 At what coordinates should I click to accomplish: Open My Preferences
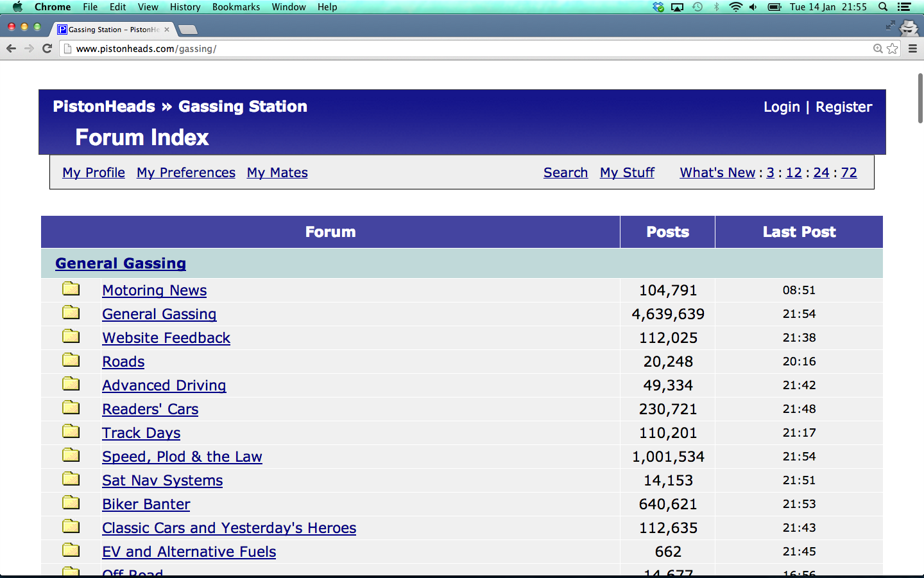coord(186,173)
